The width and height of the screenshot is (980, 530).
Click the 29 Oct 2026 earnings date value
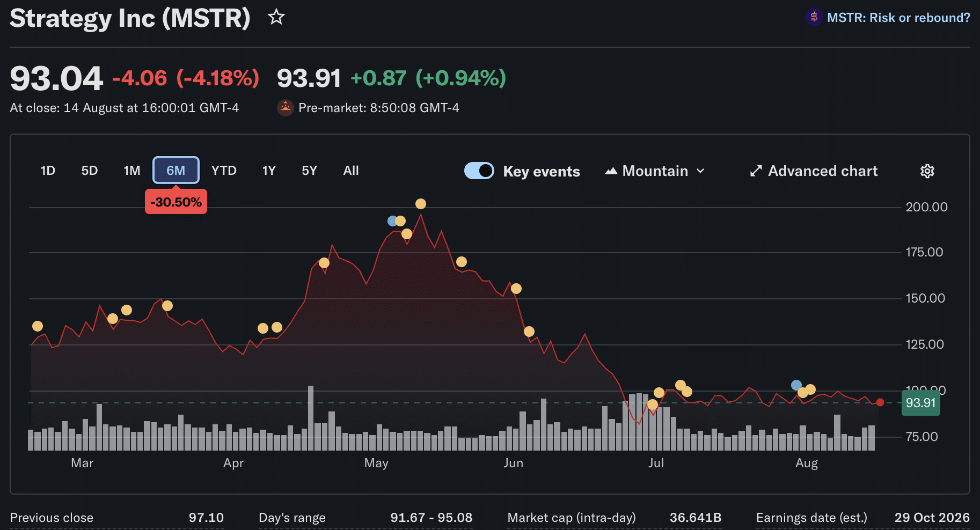point(932,518)
